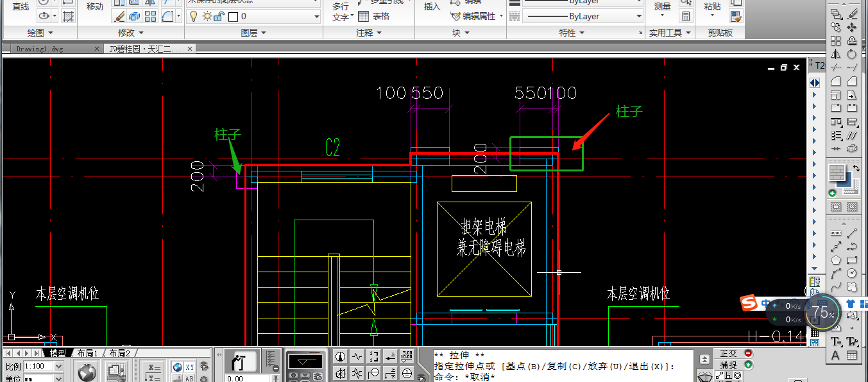The width and height of the screenshot is (868, 382).
Task: Toggle layer on/off lightbulb icon
Action: pyautogui.click(x=195, y=16)
